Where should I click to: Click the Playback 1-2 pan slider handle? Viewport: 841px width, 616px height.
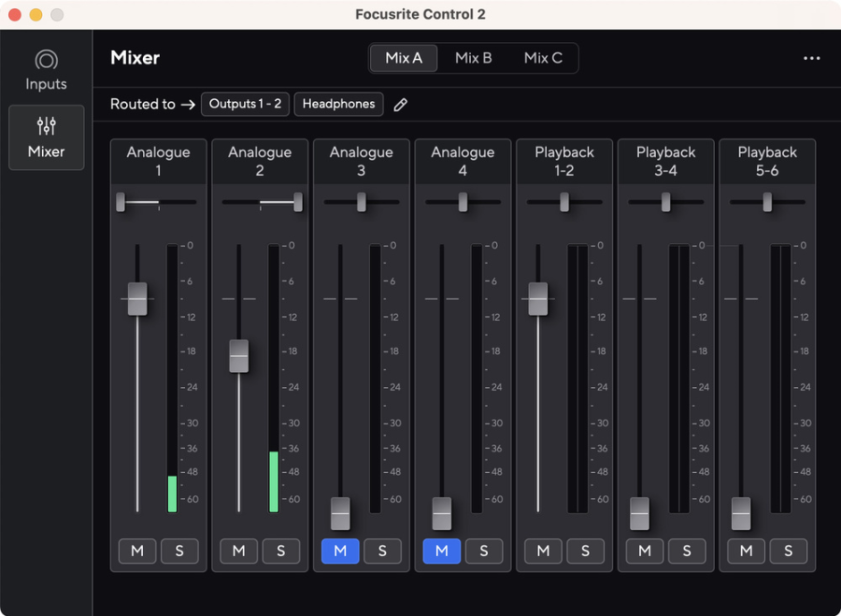tap(564, 202)
